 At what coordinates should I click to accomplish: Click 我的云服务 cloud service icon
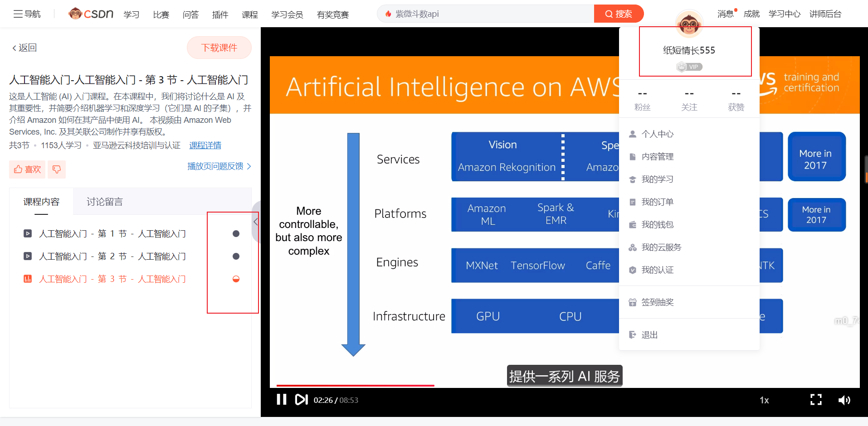(x=633, y=247)
